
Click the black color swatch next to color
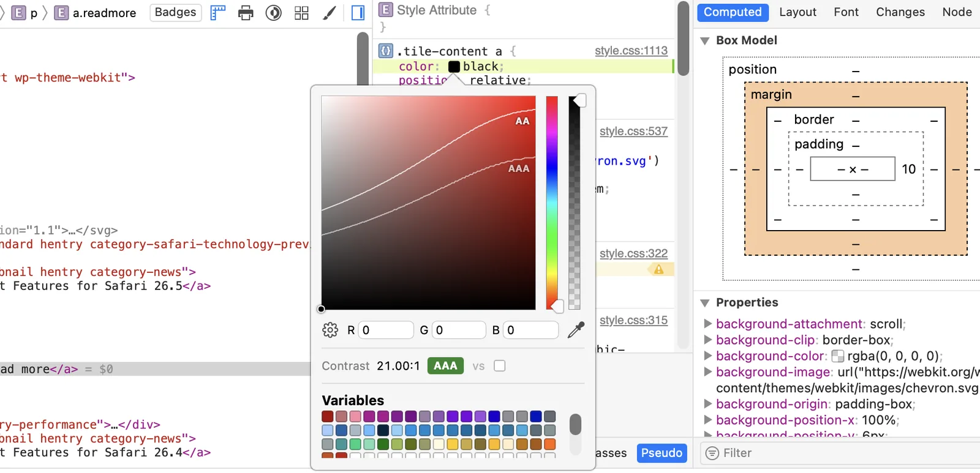(x=454, y=66)
